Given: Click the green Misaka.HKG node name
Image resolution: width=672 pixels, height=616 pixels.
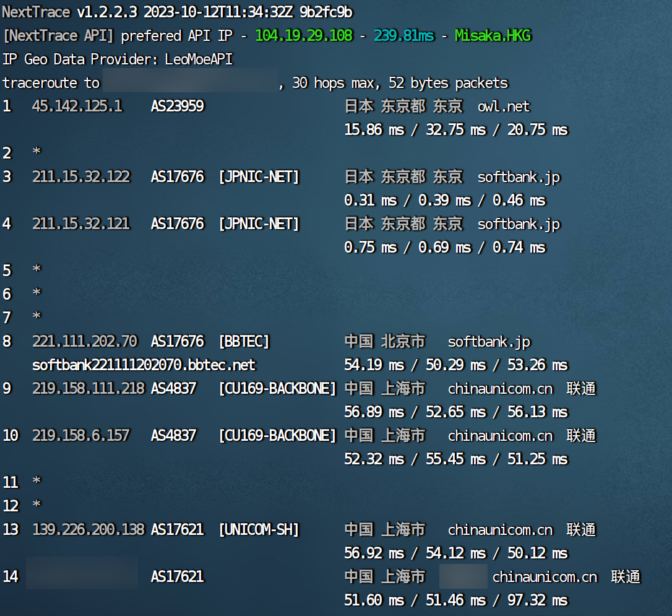Looking at the screenshot, I should (x=493, y=36).
